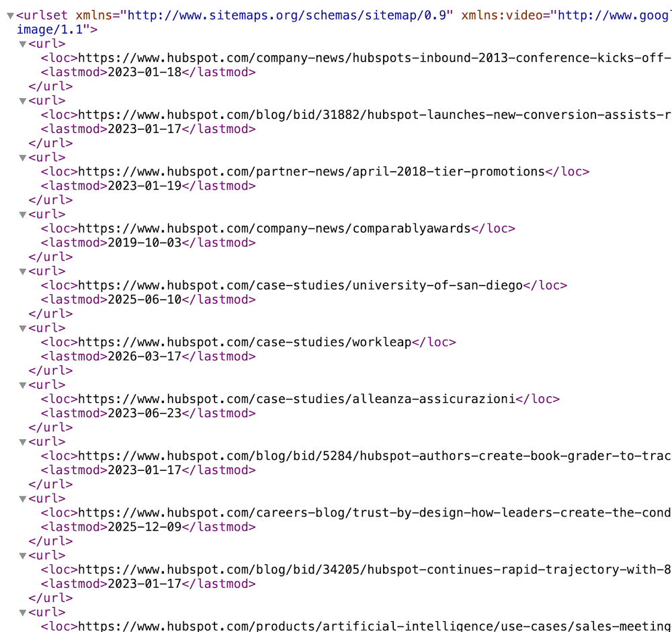Viewport: 672px width, 632px height.
Task: Collapse url node for artificial-intelligence use-cases entry
Action: coord(23,613)
